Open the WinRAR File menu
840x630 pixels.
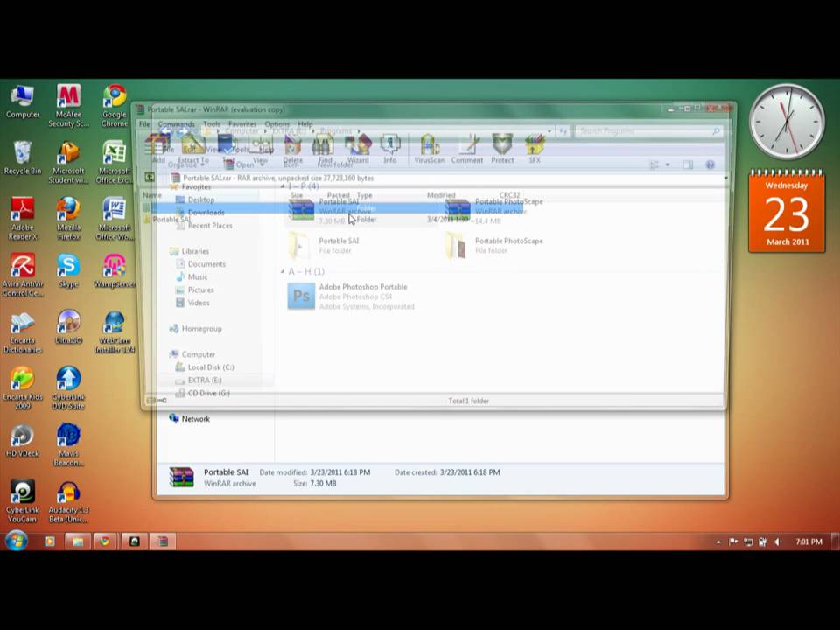tap(144, 123)
